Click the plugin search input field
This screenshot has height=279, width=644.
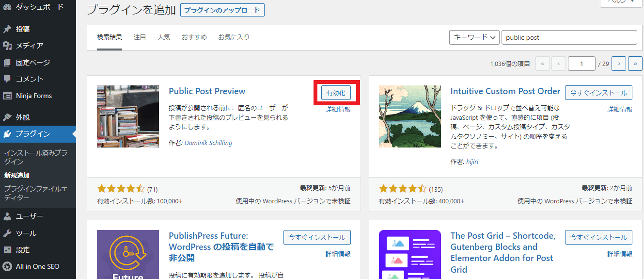[569, 37]
